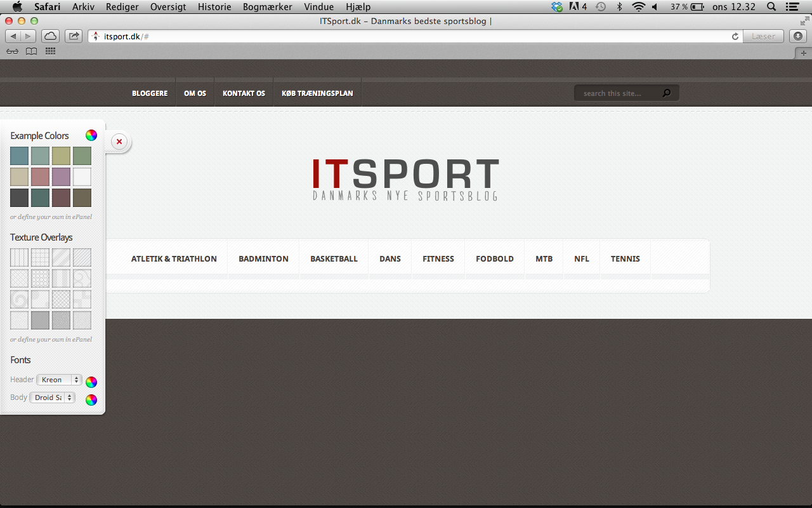The height and width of the screenshot is (508, 812).
Task: Show bookmarks via the open book icon
Action: coord(31,51)
